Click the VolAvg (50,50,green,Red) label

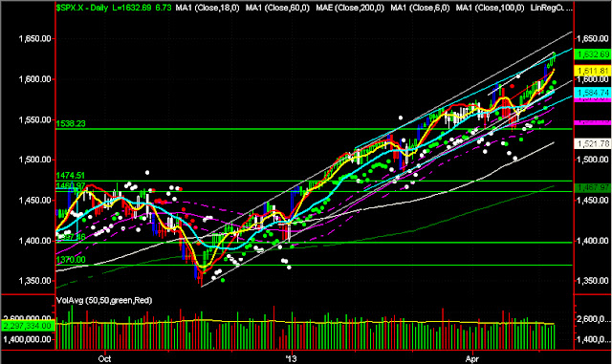(x=104, y=300)
